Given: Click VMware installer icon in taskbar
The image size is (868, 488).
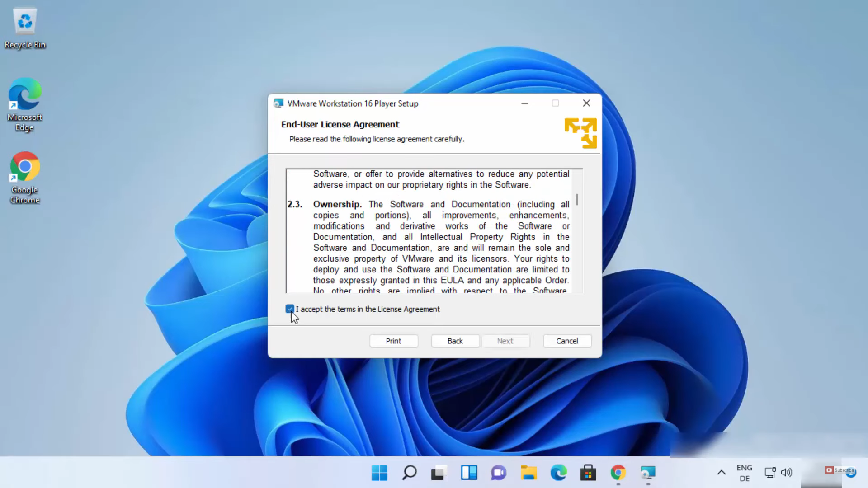Looking at the screenshot, I should tap(648, 473).
